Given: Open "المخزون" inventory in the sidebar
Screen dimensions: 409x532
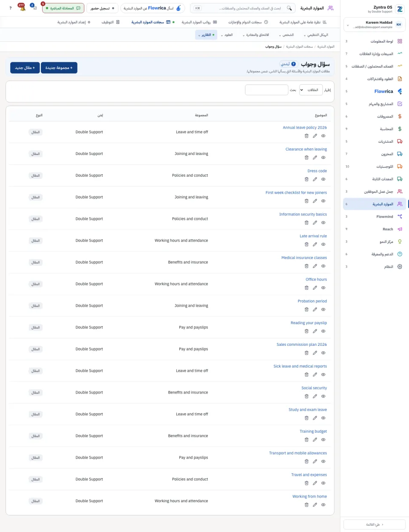Looking at the screenshot, I should click(x=375, y=154).
